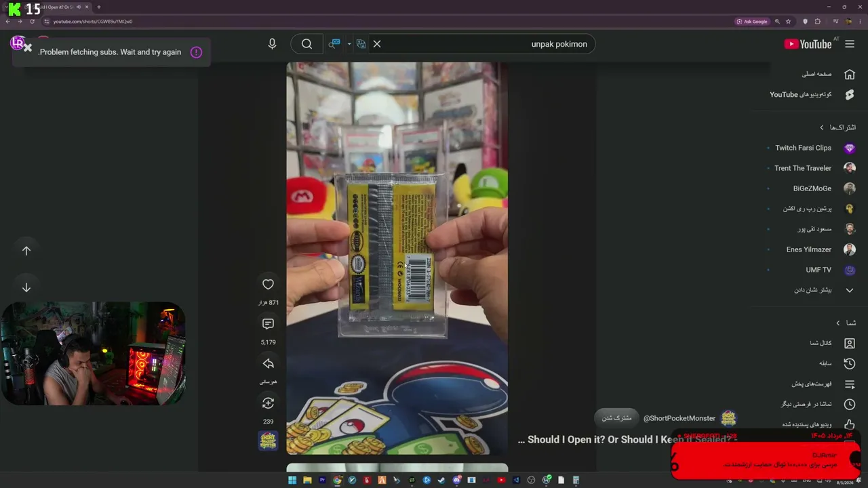Open the YouTube hamburger guide menu
The image size is (868, 488).
pos(850,44)
